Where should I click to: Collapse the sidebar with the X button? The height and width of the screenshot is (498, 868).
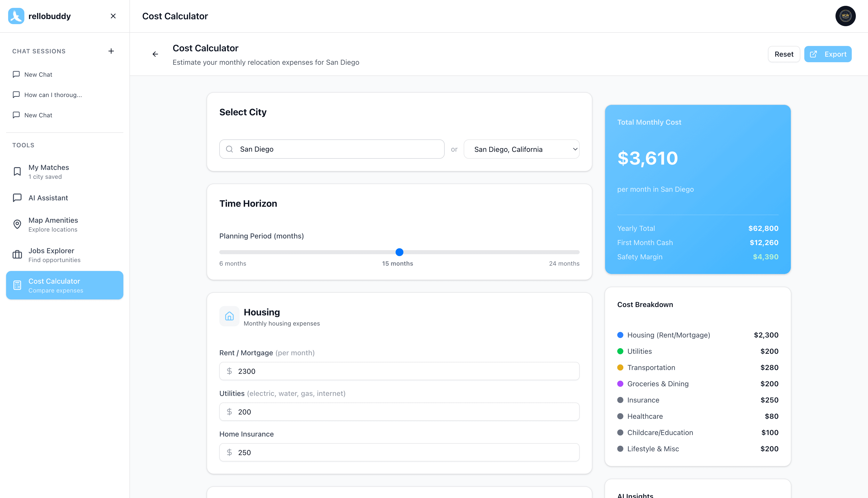coord(113,16)
